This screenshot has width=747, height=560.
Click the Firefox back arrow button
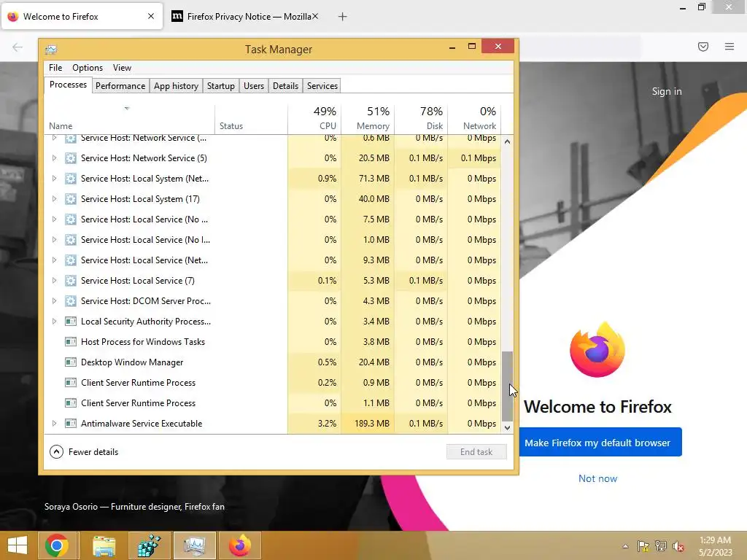[18, 47]
